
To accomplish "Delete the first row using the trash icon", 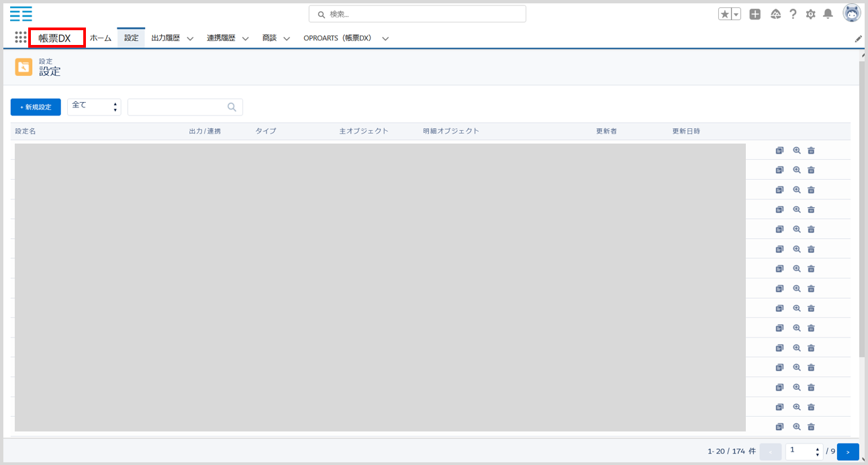I will coord(811,151).
